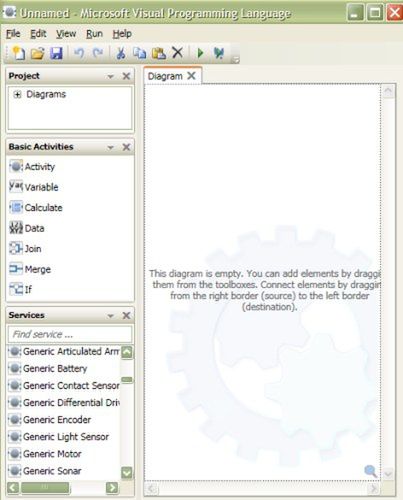Image resolution: width=403 pixels, height=500 pixels.
Task: Expand the Diagrams tree node
Action: tap(17, 94)
